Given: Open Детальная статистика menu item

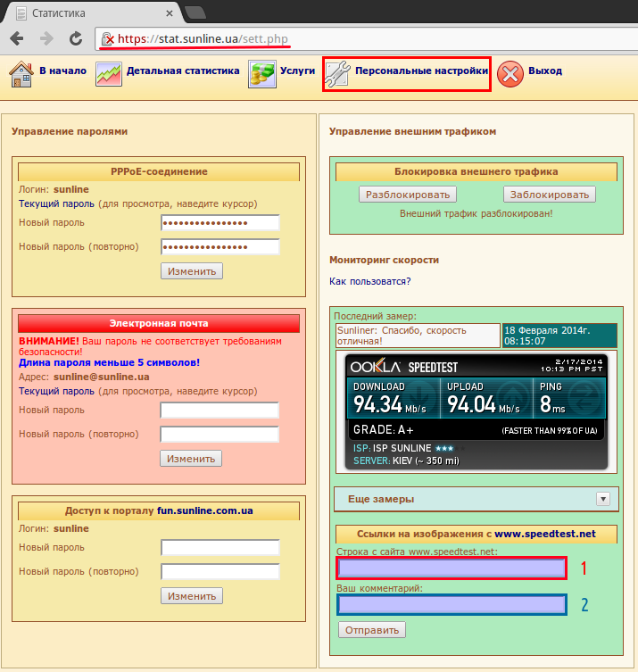Looking at the screenshot, I should [183, 71].
